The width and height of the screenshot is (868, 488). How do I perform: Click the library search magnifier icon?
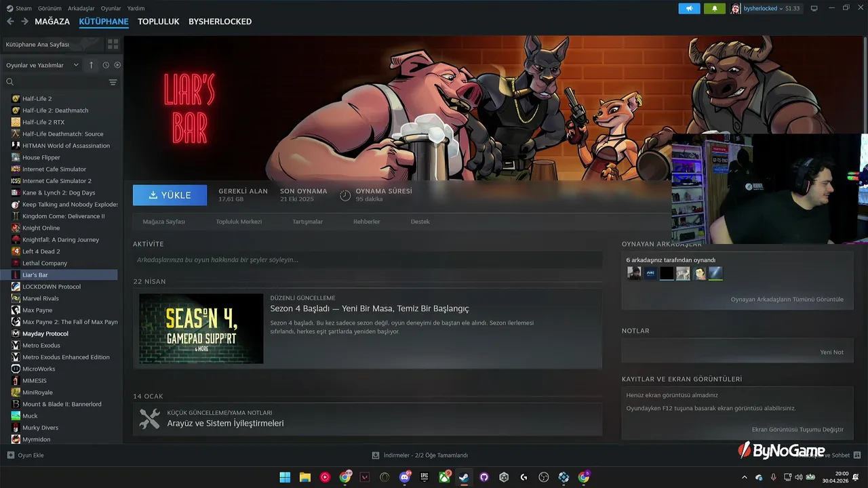10,82
